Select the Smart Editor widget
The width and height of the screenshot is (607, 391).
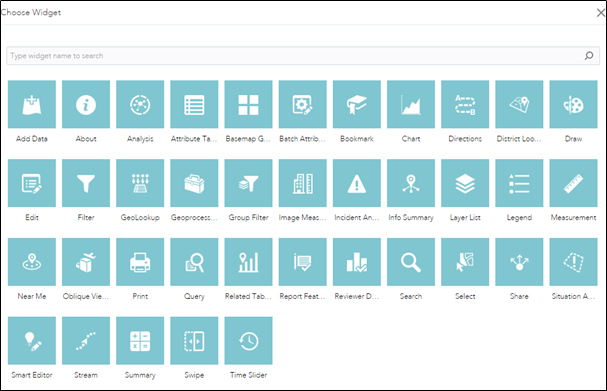click(x=32, y=341)
